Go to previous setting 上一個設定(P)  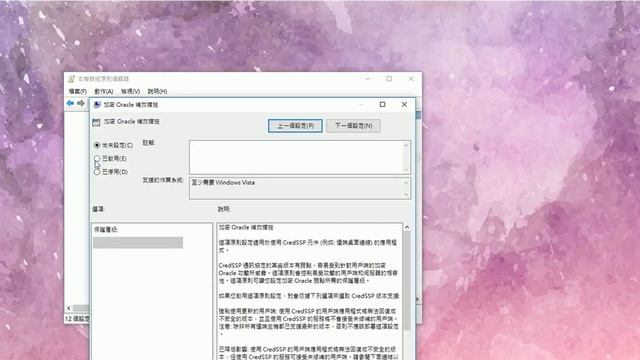(295, 126)
